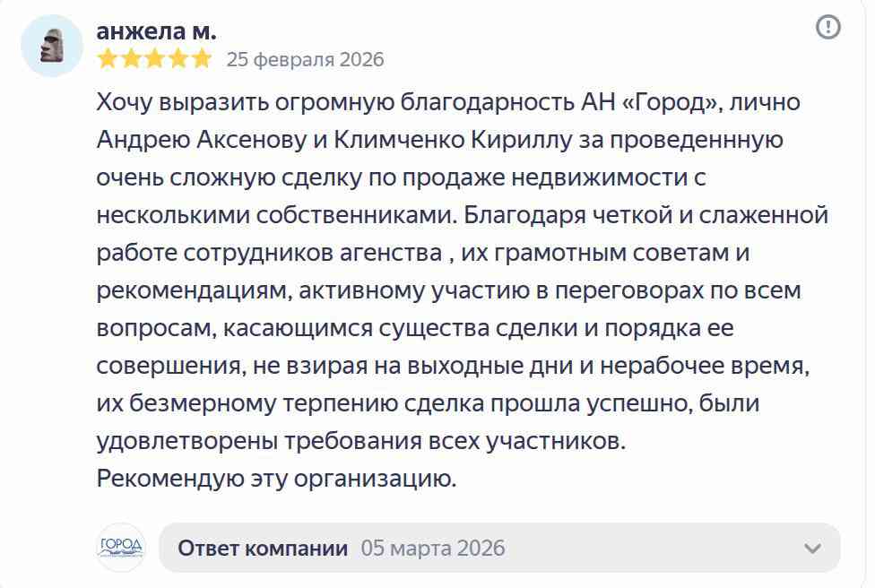Image resolution: width=875 pixels, height=588 pixels.
Task: Click the reply date 05 марта 2026
Action: pyautogui.click(x=433, y=547)
